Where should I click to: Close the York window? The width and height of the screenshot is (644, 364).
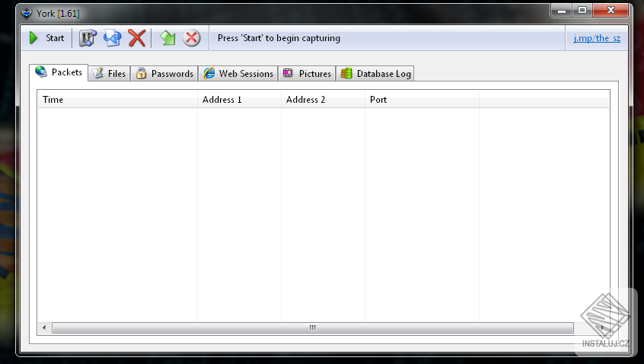[611, 11]
